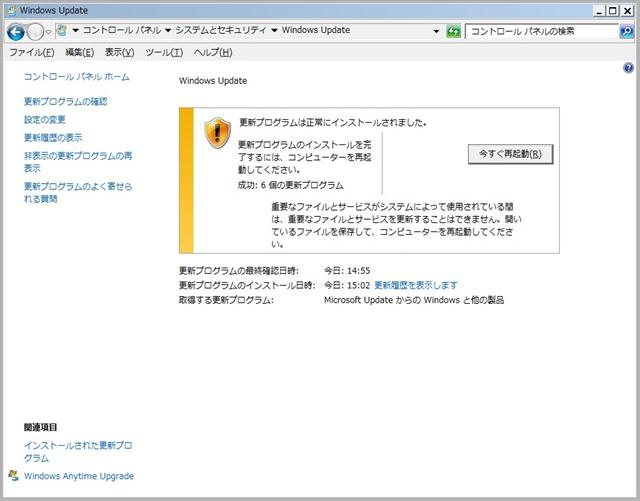Click Windows Update in the address breadcrumb
Image resolution: width=640 pixels, height=501 pixels.
pyautogui.click(x=316, y=30)
